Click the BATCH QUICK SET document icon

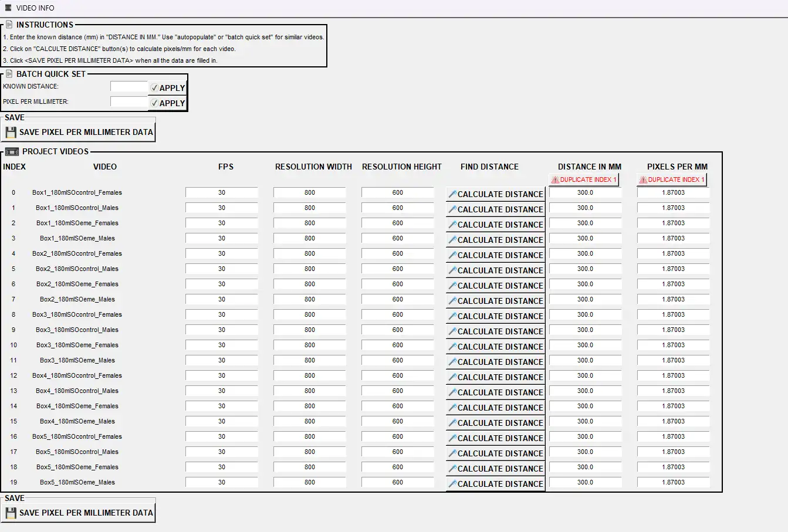(9, 74)
